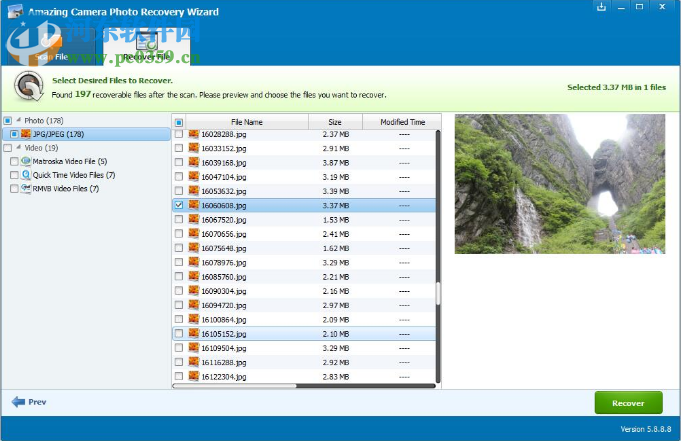Check the RMVB Video Files checkbox

click(x=14, y=188)
